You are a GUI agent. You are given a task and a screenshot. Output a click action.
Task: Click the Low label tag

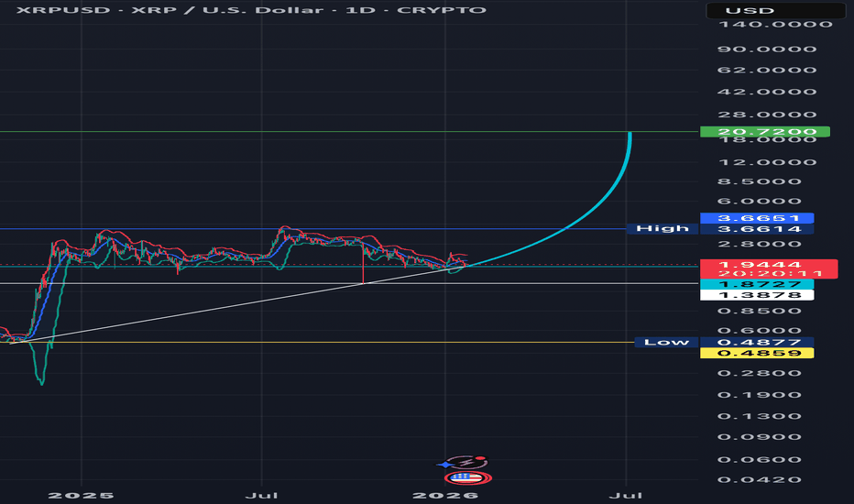click(x=666, y=342)
